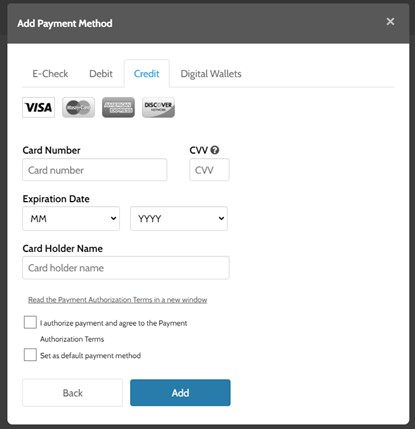
Task: Open the CVV help question mark icon
Action: pos(215,150)
